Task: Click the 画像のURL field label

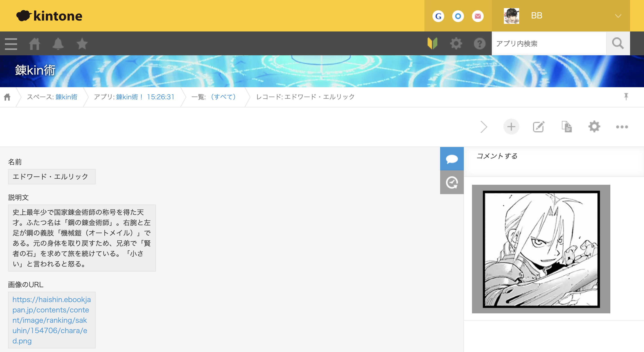Action: (26, 284)
